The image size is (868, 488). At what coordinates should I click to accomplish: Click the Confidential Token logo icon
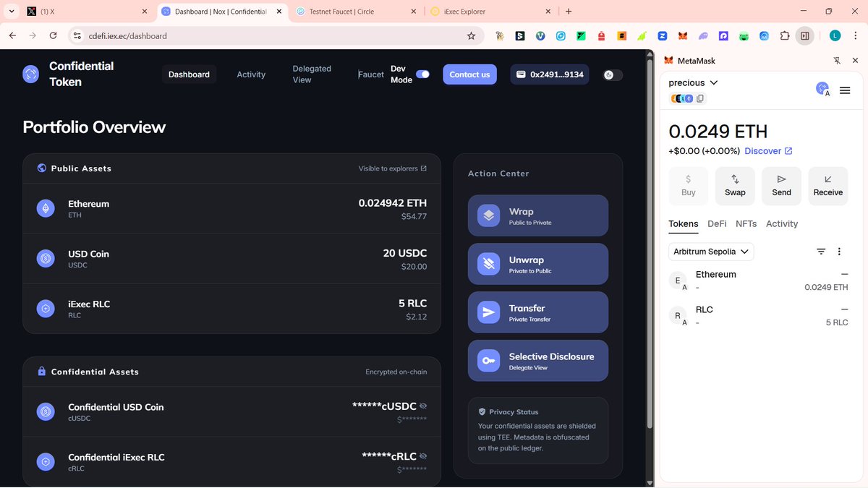point(31,74)
